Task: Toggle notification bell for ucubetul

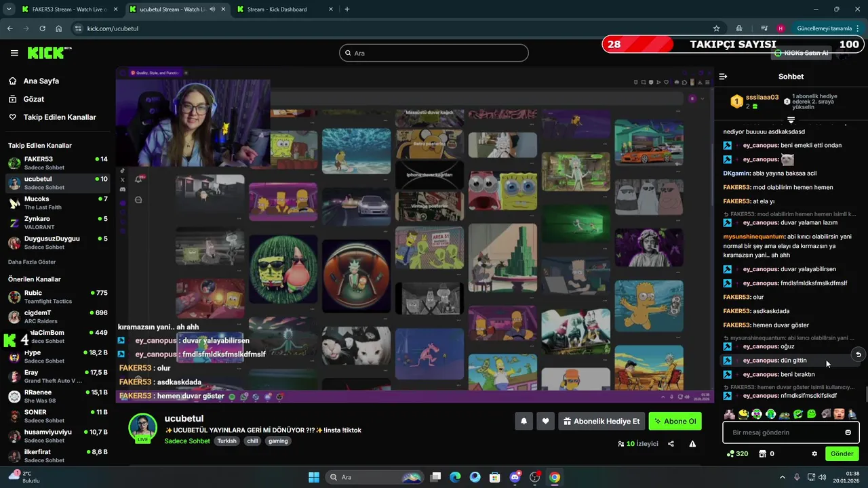Action: tap(524, 421)
